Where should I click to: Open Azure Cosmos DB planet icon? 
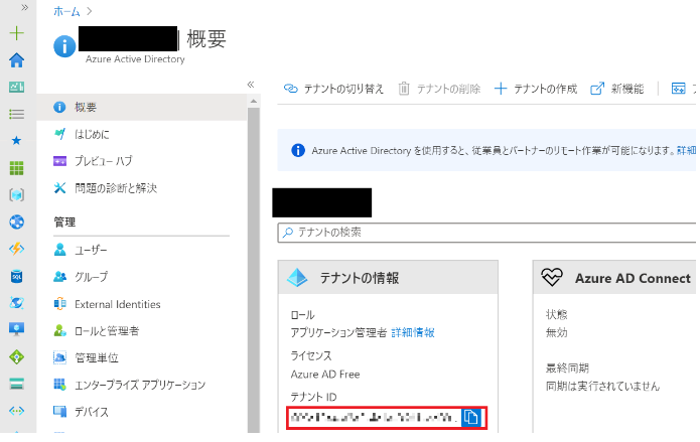pyautogui.click(x=17, y=303)
